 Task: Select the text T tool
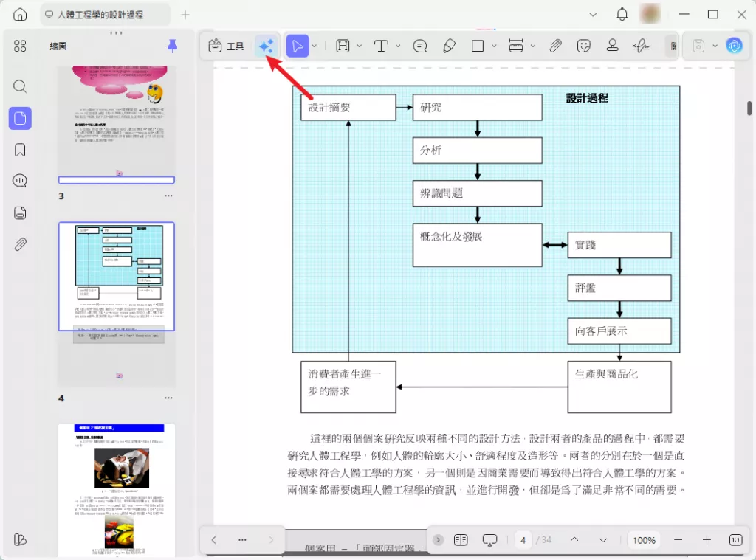click(x=381, y=46)
